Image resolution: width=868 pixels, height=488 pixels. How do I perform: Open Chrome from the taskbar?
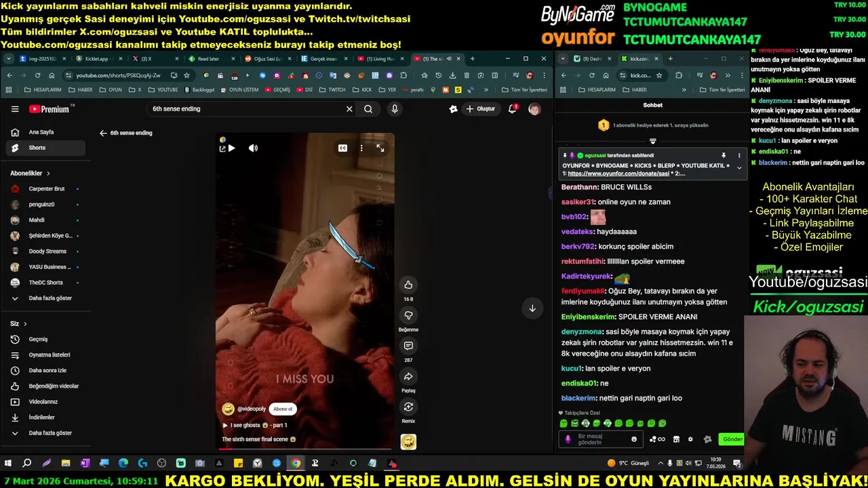pyautogui.click(x=296, y=464)
